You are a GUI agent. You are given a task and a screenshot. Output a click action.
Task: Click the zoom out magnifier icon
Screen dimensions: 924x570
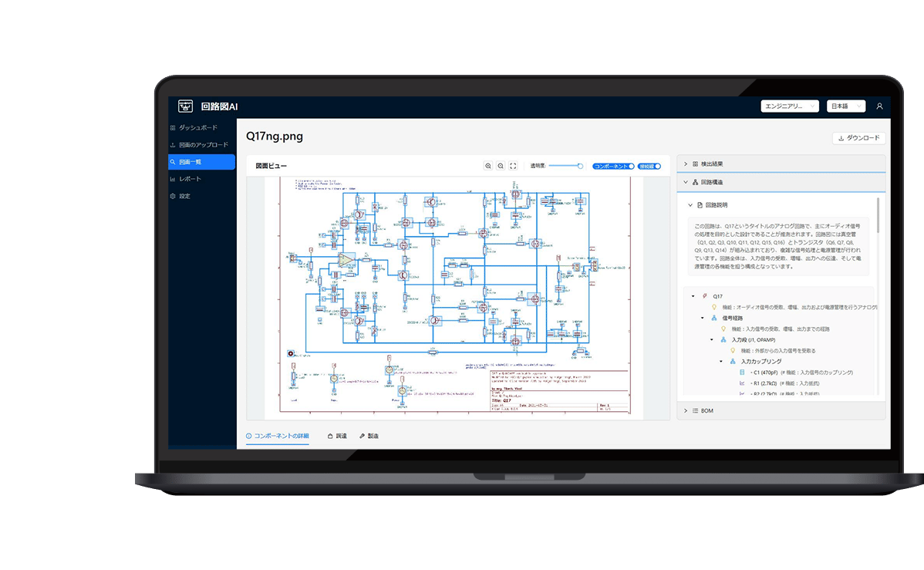coord(501,166)
